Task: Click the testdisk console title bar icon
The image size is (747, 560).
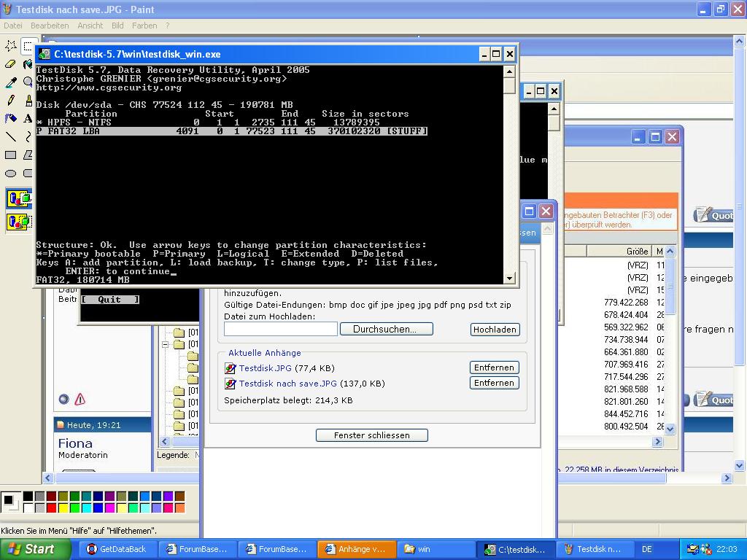Action: click(44, 54)
